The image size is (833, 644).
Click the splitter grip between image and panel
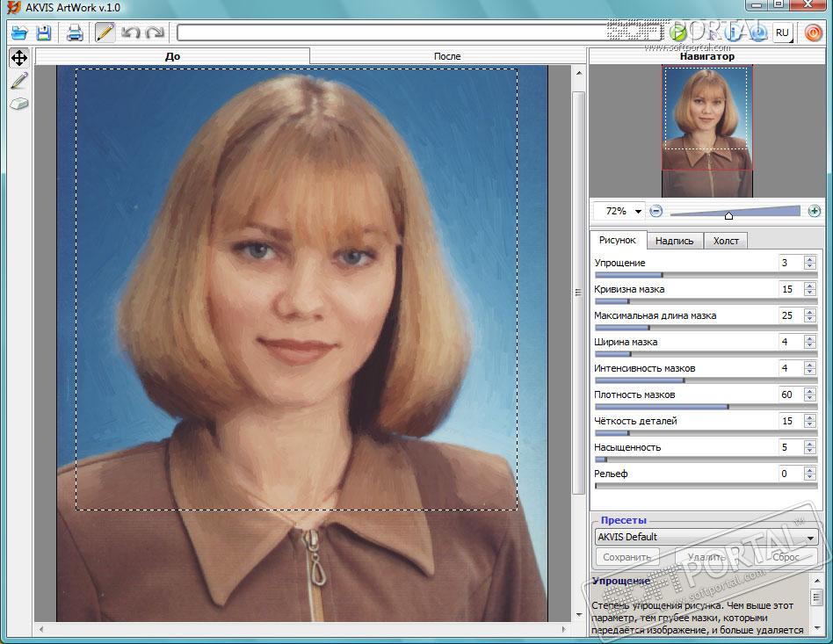coord(578,293)
